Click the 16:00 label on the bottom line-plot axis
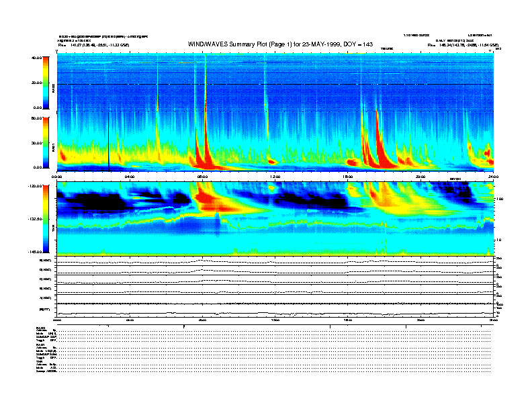Viewport: 532px width, 411px height. (x=348, y=320)
